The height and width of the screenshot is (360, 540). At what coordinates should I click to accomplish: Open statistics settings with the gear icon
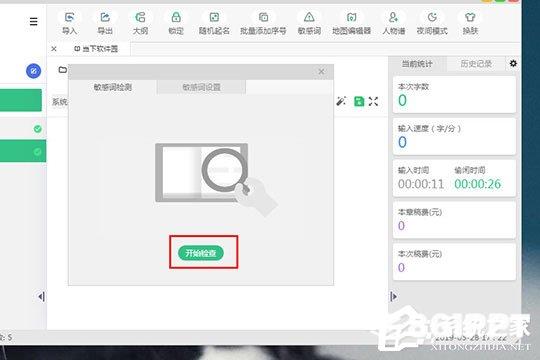(x=513, y=63)
